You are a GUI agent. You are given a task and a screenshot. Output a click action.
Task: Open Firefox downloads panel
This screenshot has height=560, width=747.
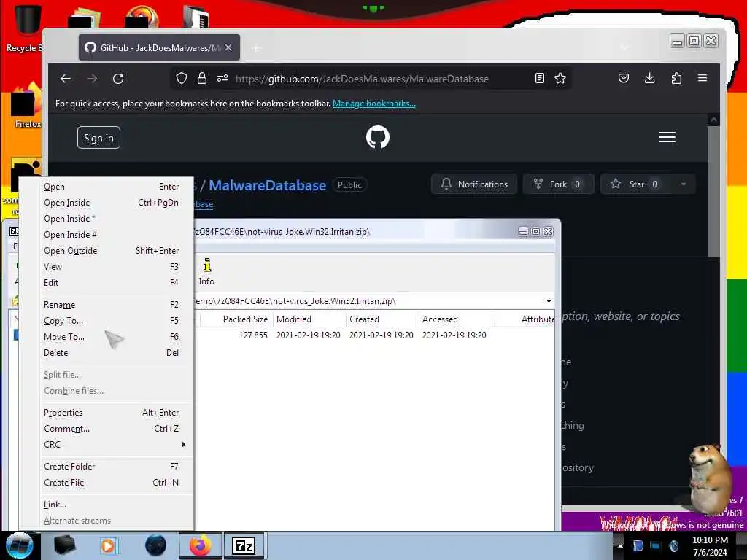[x=649, y=78]
